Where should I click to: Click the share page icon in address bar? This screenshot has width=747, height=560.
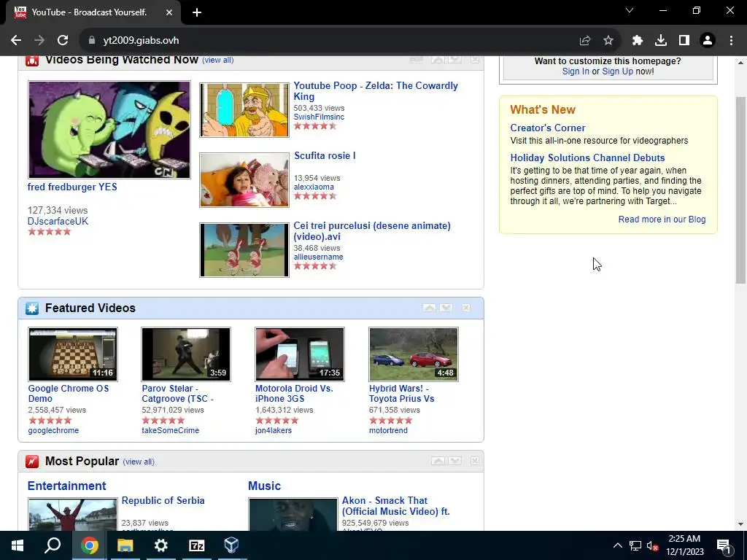click(x=585, y=41)
